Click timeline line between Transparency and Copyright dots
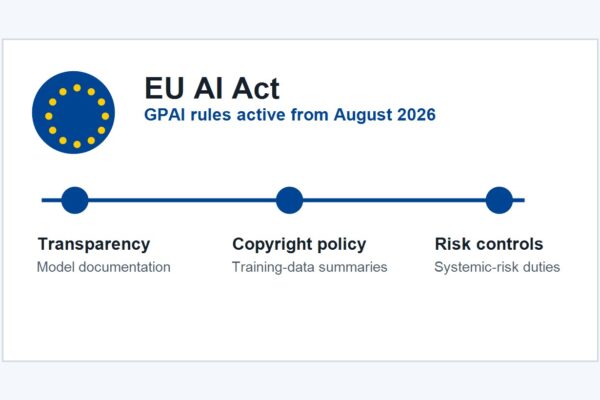The width and height of the screenshot is (600, 400). [x=182, y=200]
